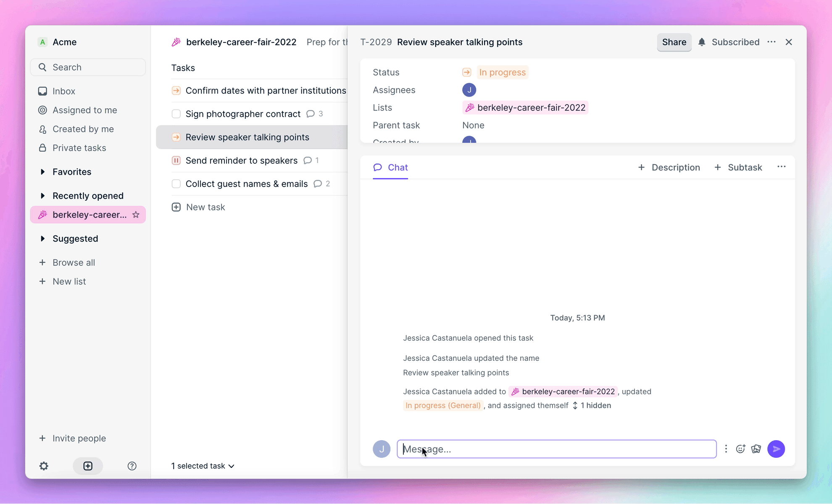
Task: Expand the 1 hidden activity entry
Action: pyautogui.click(x=592, y=405)
